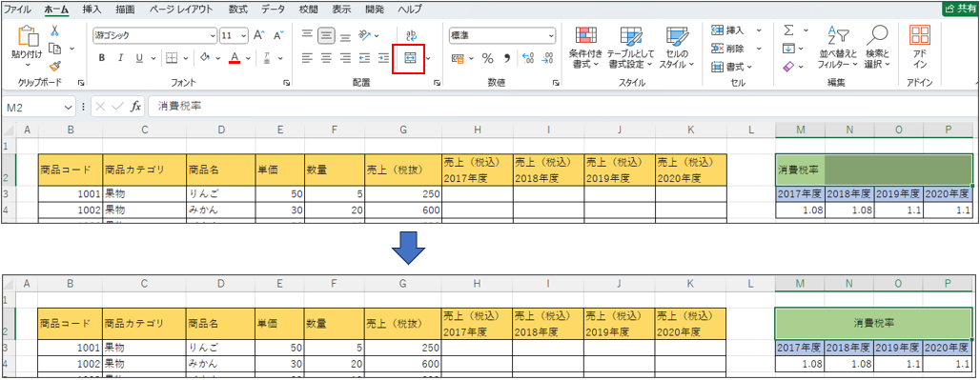Image resolution: width=980 pixels, height=380 pixels.
Task: Expand the Merge and Center arrow
Action: 428,58
